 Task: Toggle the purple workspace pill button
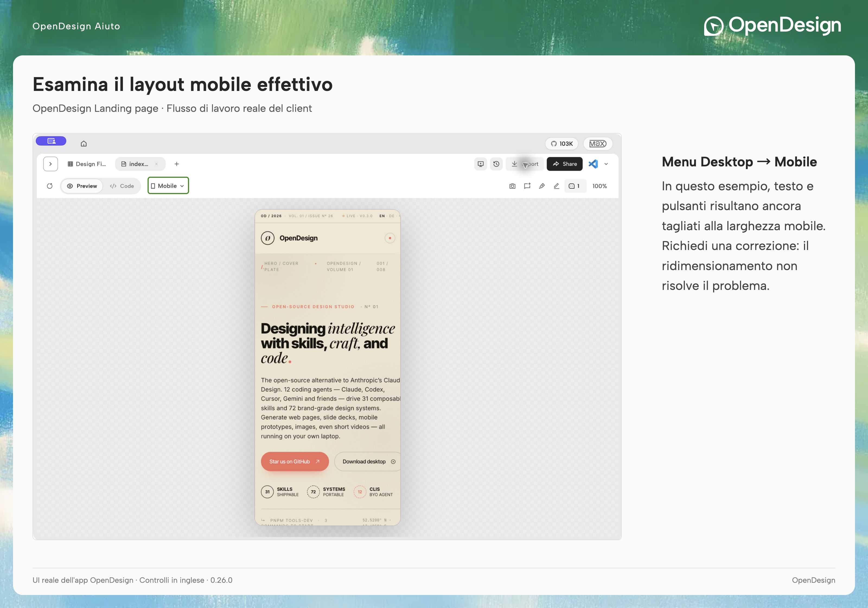(51, 141)
